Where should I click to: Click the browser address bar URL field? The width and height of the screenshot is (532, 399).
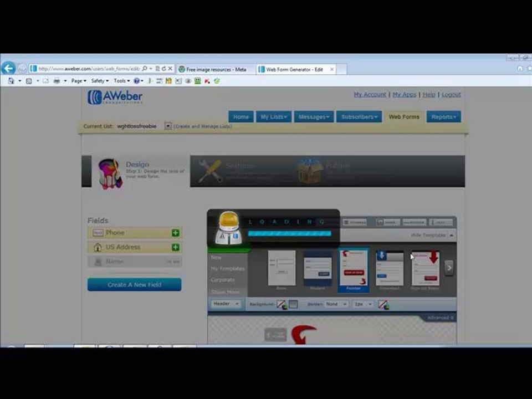tap(89, 69)
